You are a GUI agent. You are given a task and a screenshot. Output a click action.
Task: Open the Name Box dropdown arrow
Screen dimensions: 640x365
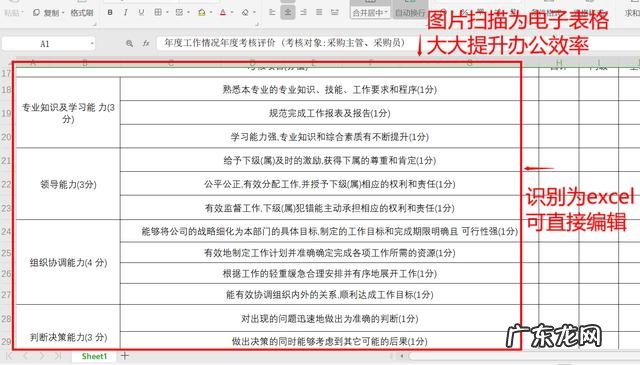pos(92,44)
